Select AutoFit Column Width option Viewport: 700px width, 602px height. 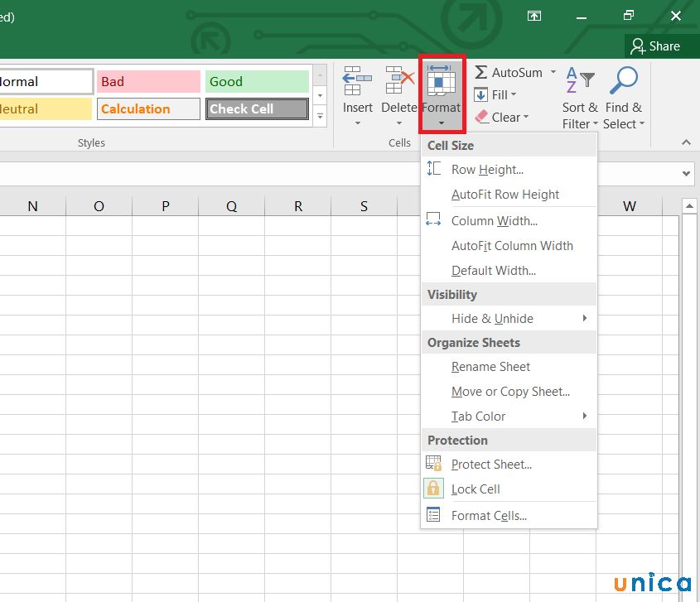coord(512,246)
